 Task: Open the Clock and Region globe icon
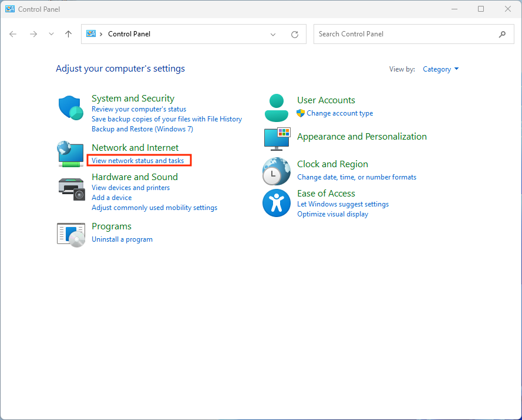tap(277, 171)
